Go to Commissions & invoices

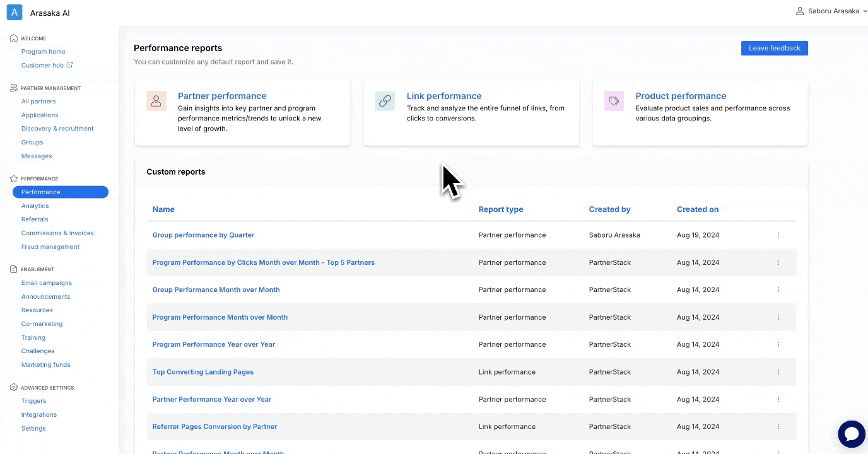click(x=57, y=233)
